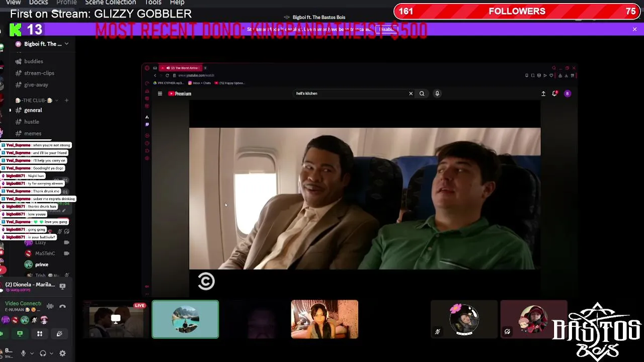This screenshot has height=362, width=644.
Task: Deafen Discord headphones
Action: pyautogui.click(x=43, y=353)
